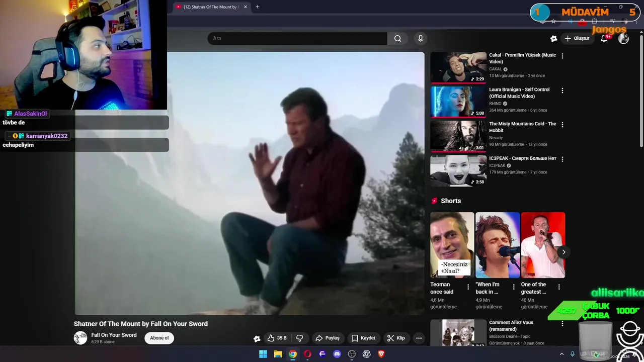Open more actions ellipsis under video
The height and width of the screenshot is (362, 644).
point(419,338)
